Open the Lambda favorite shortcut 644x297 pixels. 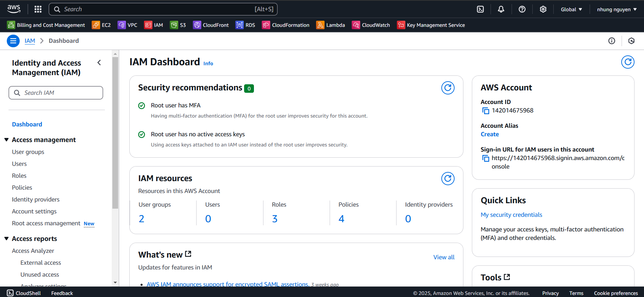(x=330, y=25)
